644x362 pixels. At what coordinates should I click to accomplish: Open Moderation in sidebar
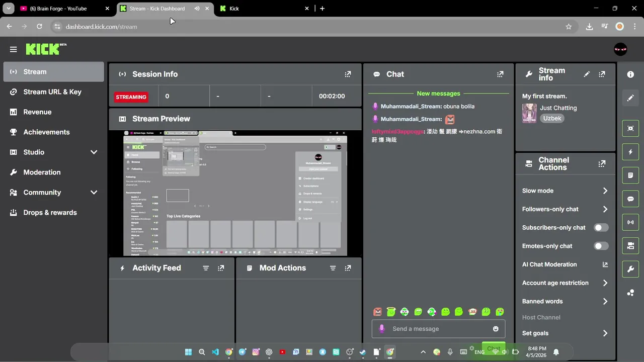coord(54,172)
